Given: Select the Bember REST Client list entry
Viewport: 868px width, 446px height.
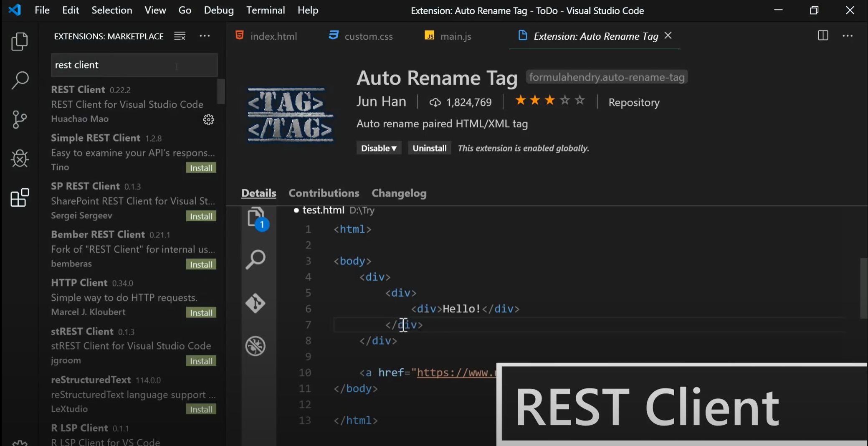Looking at the screenshot, I should [x=134, y=249].
